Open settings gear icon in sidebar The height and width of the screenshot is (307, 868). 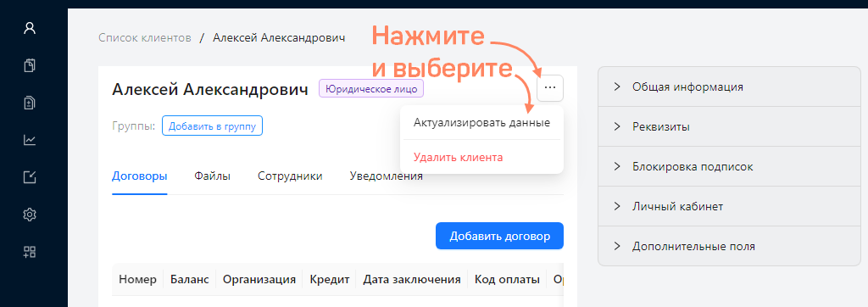click(x=30, y=215)
